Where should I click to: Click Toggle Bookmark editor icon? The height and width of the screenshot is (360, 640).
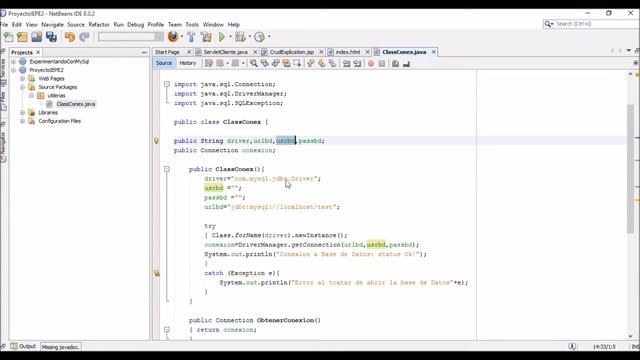coord(333,63)
